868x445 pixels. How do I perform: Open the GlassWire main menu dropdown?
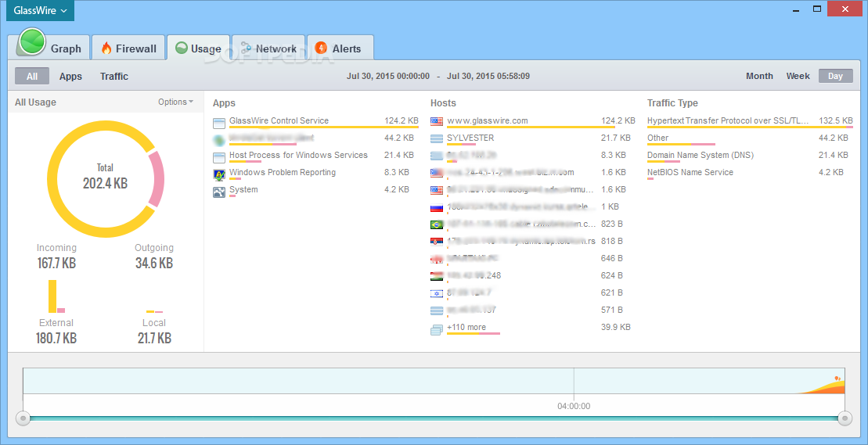point(41,10)
